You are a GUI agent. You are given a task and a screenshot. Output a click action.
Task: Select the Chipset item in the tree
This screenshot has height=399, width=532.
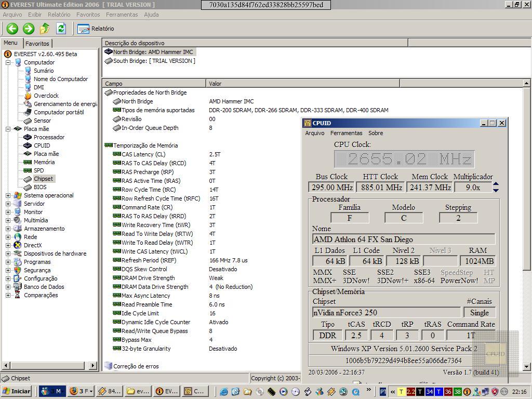tap(43, 179)
